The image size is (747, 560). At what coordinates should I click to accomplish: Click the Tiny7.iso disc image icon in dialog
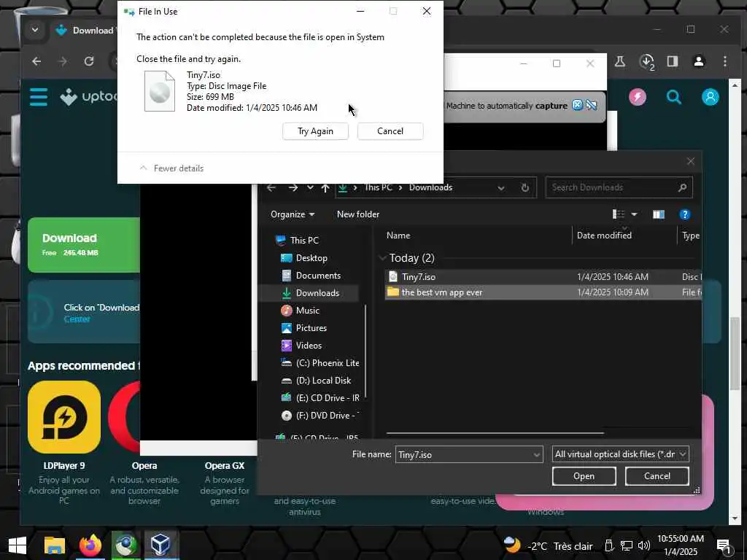[x=160, y=91]
